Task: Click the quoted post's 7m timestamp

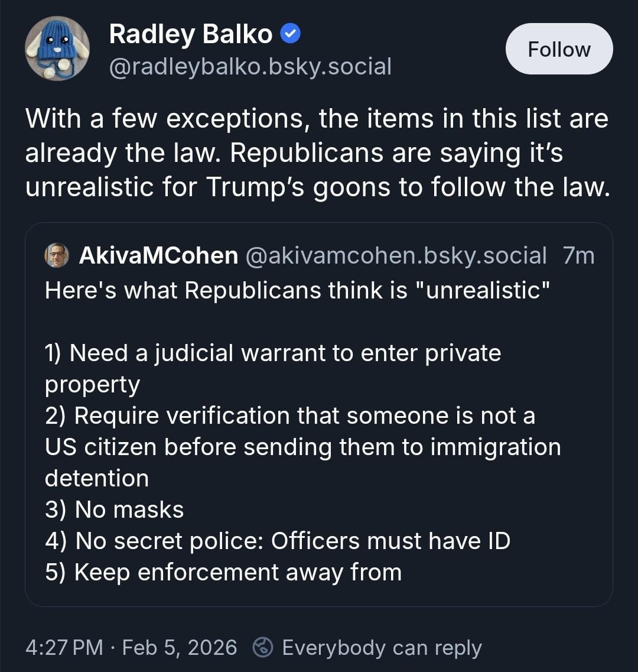Action: coord(578,255)
